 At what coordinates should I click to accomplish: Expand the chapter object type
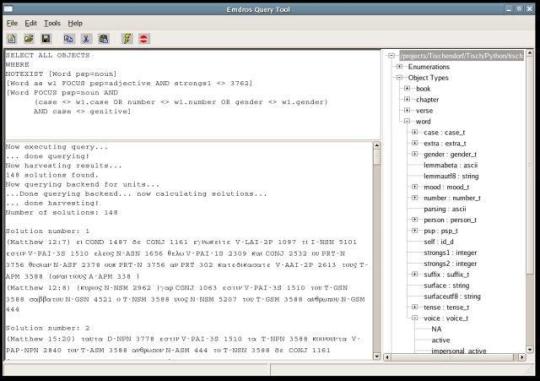(x=407, y=100)
